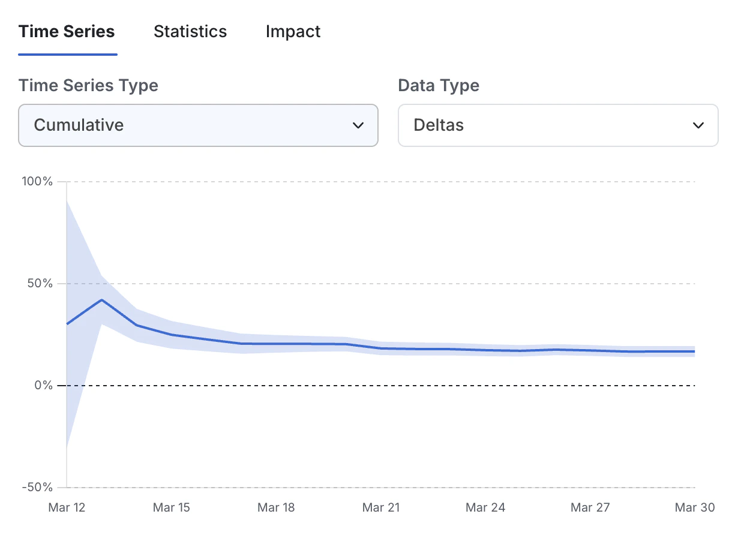
Task: Click the Mar 21 axis label
Action: point(381,507)
